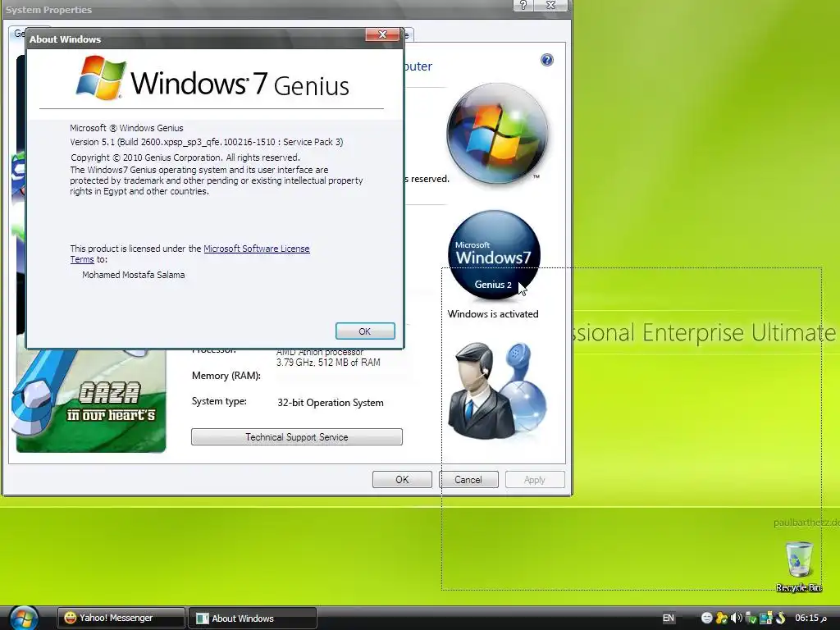Screen dimensions: 840x630
Task: Click the taskbar clock showing 06:15
Action: coord(810,618)
